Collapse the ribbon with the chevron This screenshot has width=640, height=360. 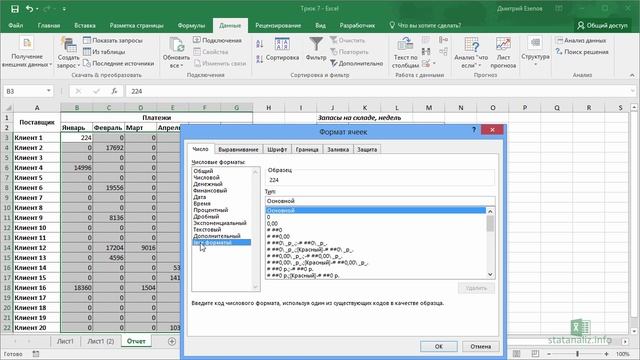click(x=632, y=75)
